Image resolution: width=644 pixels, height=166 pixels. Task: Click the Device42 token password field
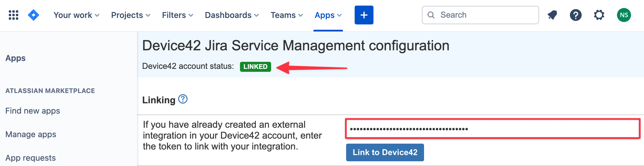coord(493,129)
